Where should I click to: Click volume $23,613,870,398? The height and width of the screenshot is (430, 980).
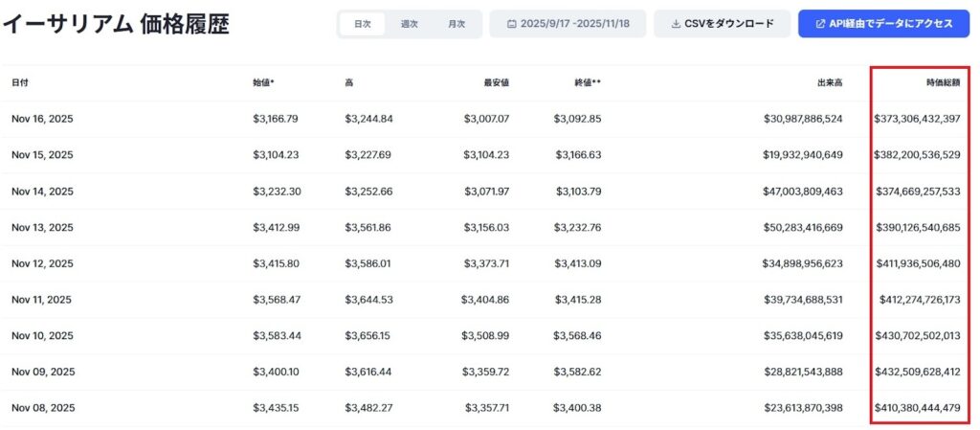pyautogui.click(x=803, y=408)
